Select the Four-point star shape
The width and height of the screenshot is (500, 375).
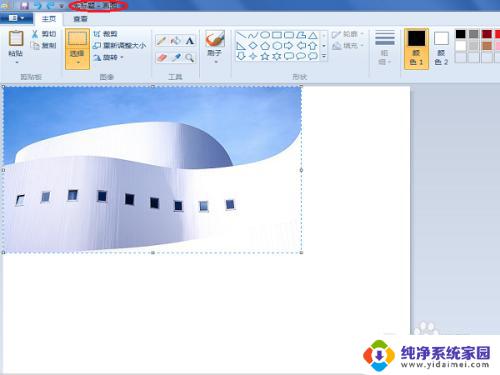(x=253, y=56)
